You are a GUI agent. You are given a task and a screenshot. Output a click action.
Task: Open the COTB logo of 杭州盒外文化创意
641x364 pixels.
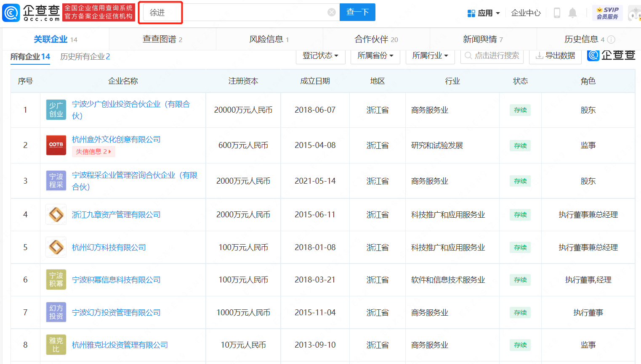pos(56,145)
